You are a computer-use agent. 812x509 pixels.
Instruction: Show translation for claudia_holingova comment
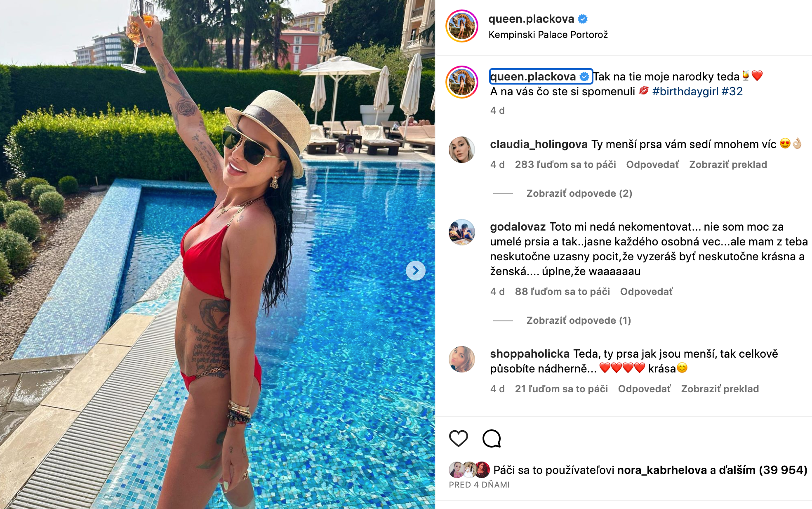coord(728,165)
